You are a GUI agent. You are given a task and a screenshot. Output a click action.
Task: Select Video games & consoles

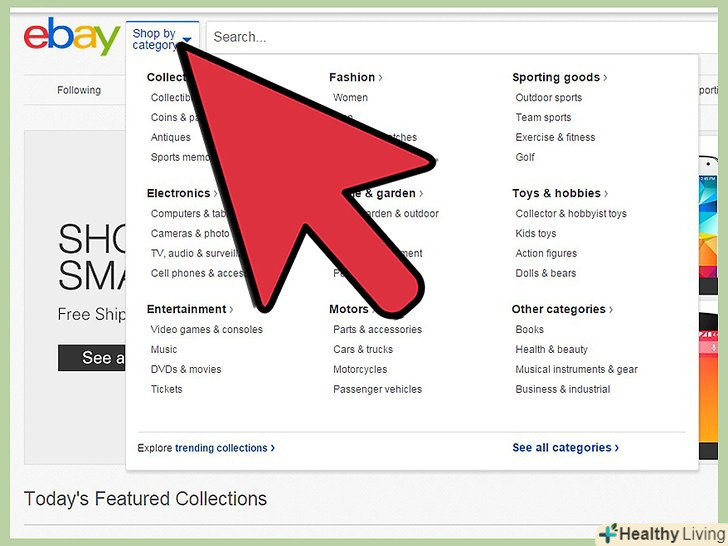(207, 330)
